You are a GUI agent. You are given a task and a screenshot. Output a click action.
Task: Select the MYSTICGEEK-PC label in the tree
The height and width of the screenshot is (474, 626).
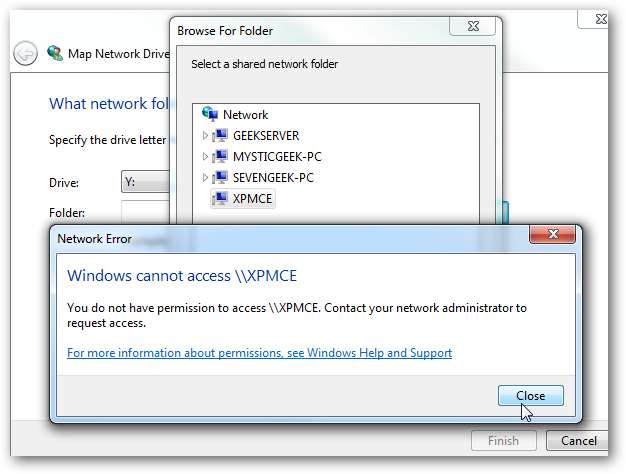click(x=277, y=156)
